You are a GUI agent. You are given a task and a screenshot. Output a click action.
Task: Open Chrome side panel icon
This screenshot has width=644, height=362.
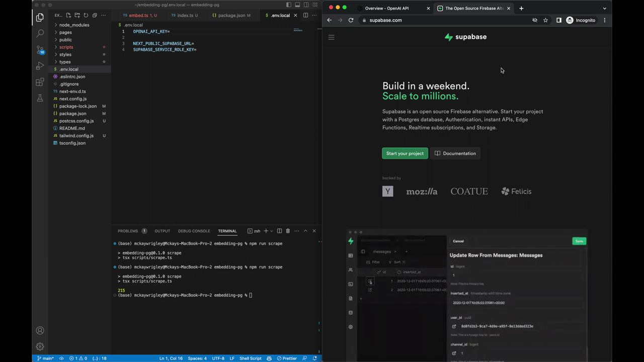coord(558,20)
